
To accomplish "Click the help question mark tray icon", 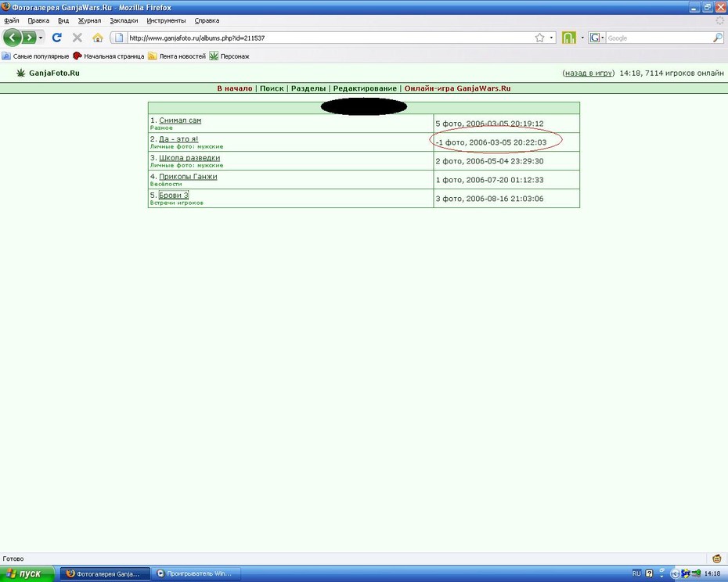I will 649,573.
